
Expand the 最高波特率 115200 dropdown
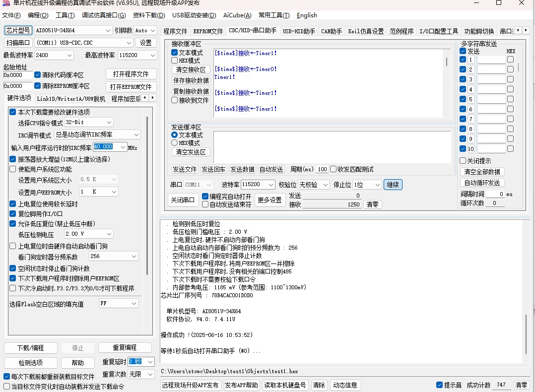(x=152, y=56)
